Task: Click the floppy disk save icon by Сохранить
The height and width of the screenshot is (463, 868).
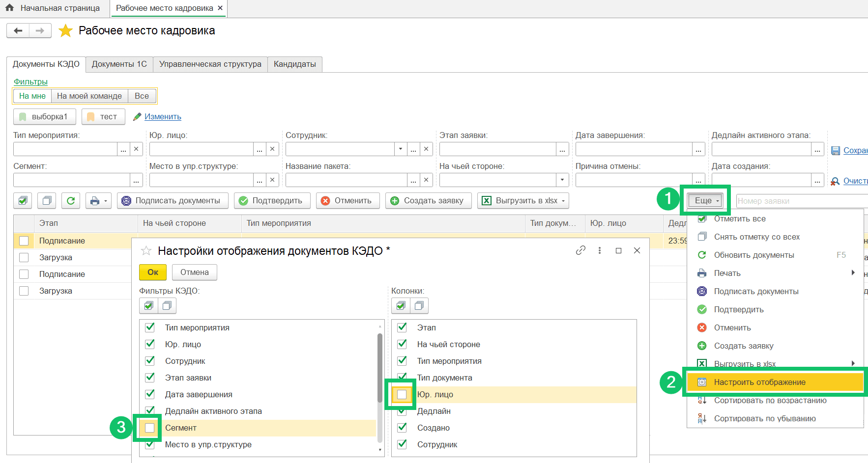Action: click(836, 151)
